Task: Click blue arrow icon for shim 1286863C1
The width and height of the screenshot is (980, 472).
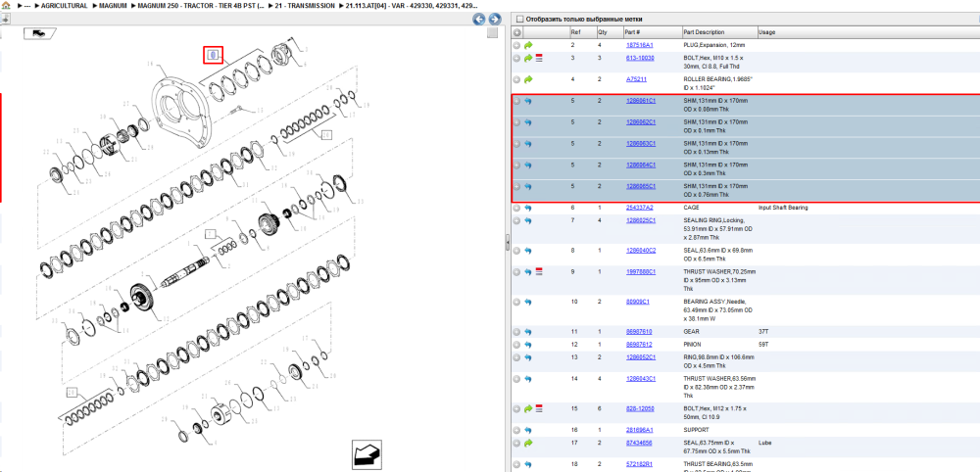Action: pos(528,144)
